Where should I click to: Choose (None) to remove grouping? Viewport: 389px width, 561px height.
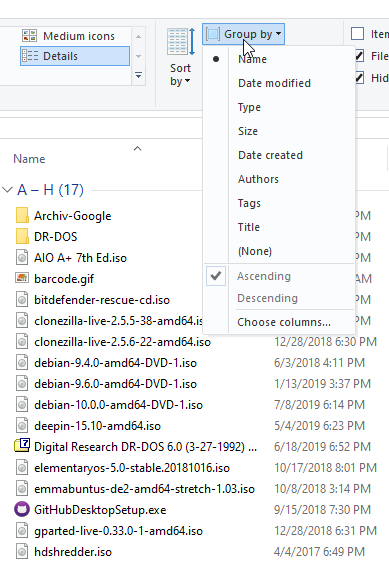255,251
